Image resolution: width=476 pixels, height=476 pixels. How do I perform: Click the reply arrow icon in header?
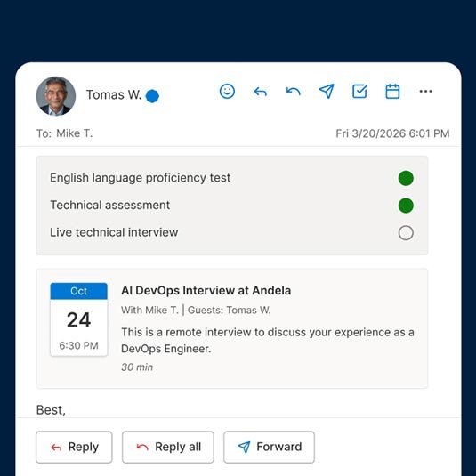click(x=261, y=92)
